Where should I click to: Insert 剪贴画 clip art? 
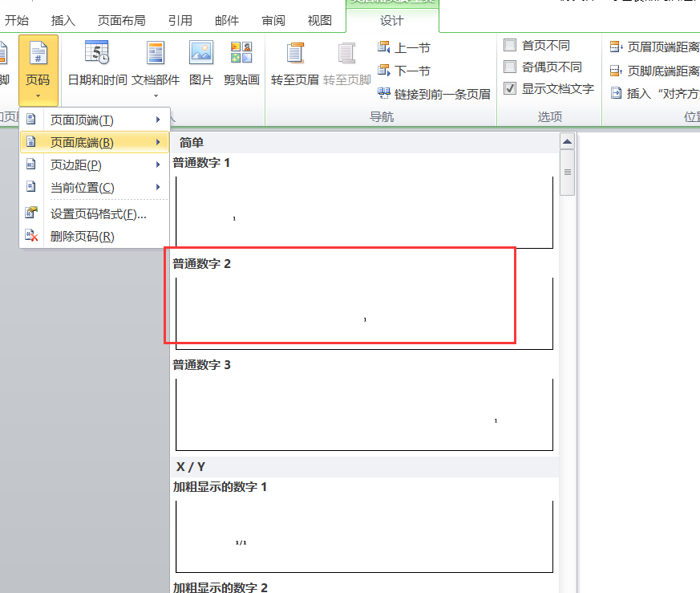pyautogui.click(x=241, y=63)
